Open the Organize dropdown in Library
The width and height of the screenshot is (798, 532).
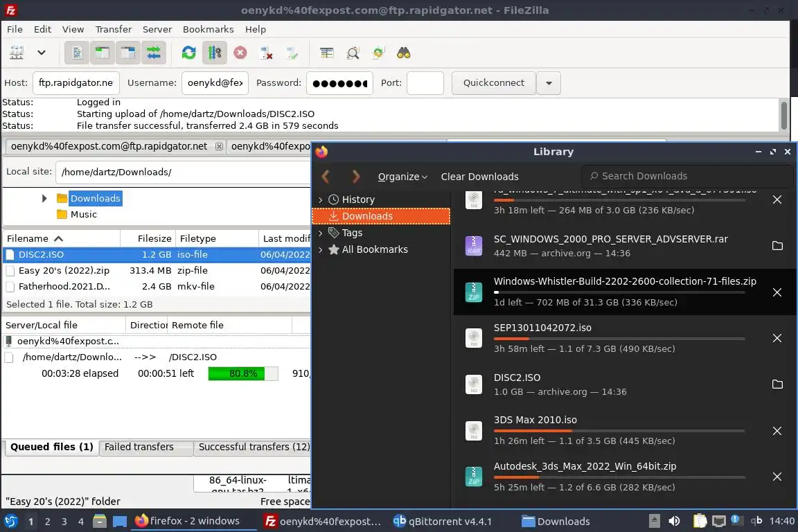(x=402, y=177)
